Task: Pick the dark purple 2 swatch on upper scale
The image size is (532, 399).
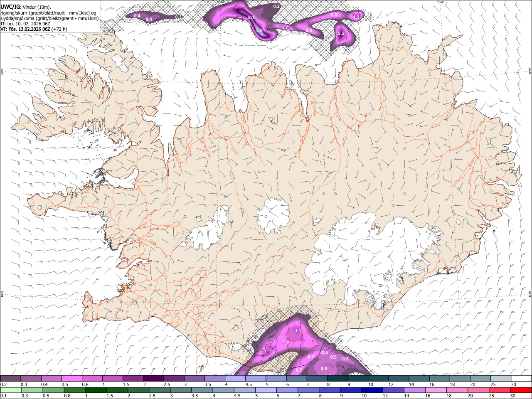Action: (153, 379)
